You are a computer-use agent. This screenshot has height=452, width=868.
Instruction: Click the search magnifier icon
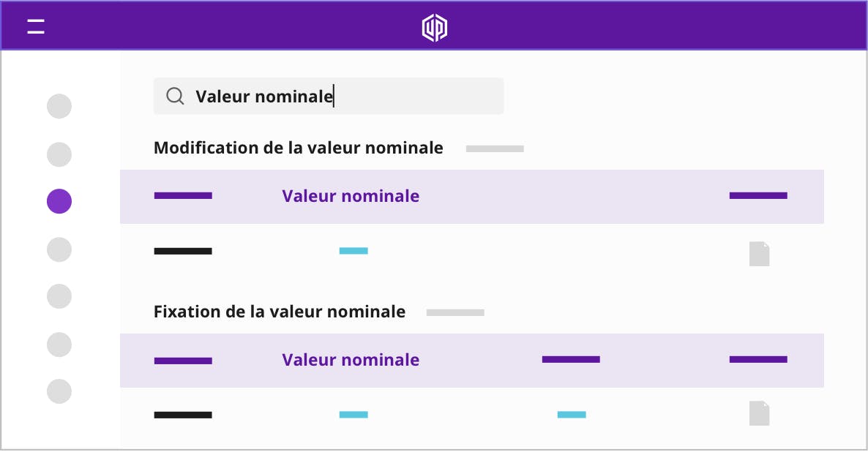(175, 97)
